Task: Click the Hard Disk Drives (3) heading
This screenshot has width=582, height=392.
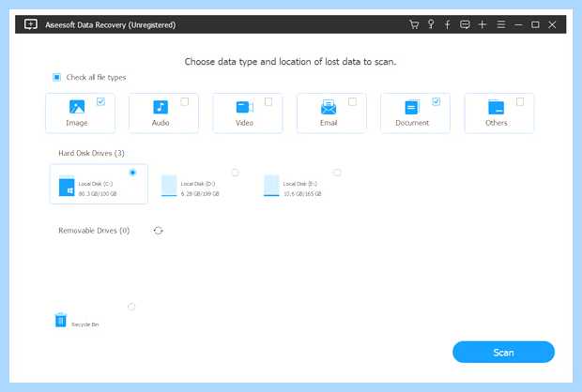Action: click(91, 153)
